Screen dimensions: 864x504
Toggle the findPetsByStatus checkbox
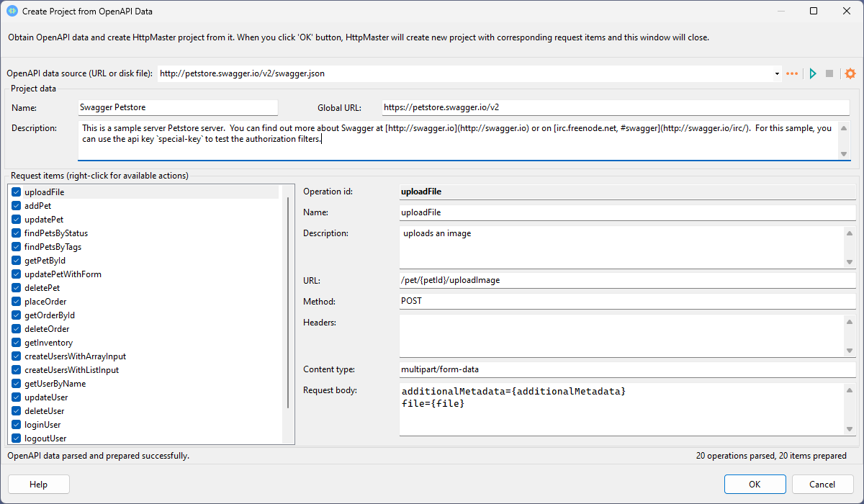(17, 233)
